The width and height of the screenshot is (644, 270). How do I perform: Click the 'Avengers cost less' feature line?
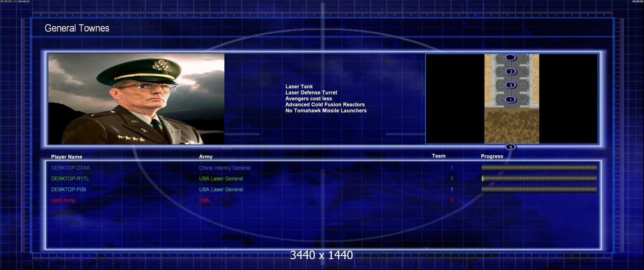pos(309,99)
